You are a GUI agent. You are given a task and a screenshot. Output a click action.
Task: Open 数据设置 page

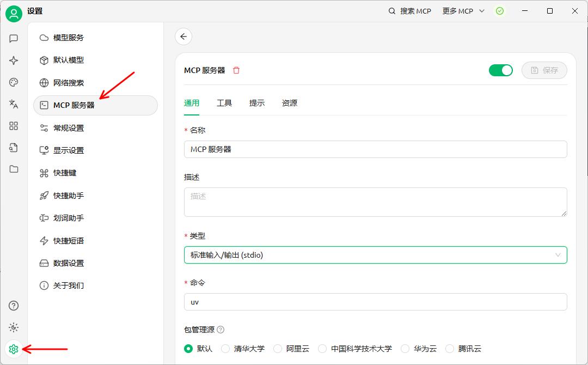click(x=95, y=263)
